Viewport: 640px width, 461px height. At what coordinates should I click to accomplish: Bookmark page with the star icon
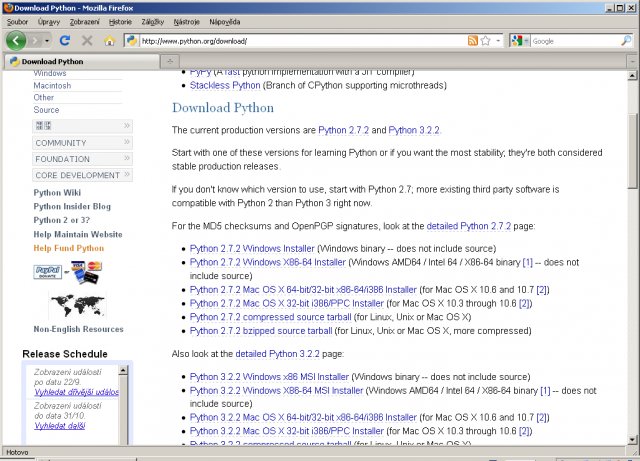point(485,41)
